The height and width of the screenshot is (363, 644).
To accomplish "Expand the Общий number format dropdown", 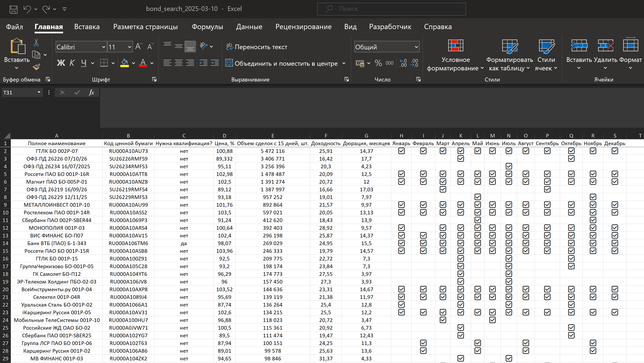I will click(x=416, y=47).
